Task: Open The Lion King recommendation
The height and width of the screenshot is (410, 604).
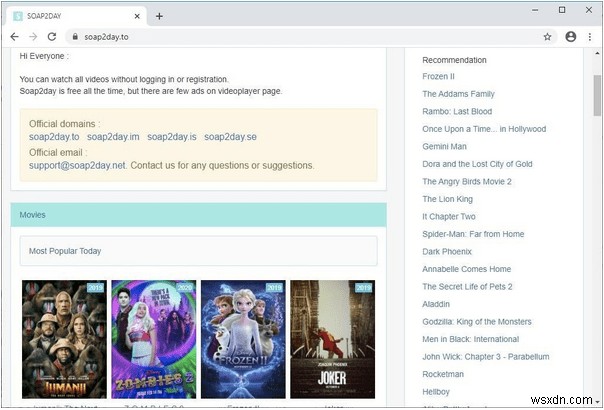Action: coord(448,199)
